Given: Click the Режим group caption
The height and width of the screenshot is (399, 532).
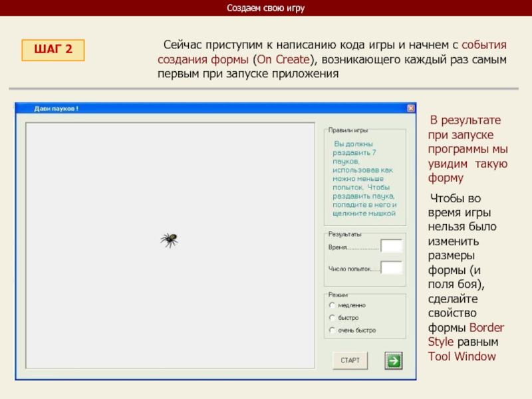Looking at the screenshot, I should 338,294.
